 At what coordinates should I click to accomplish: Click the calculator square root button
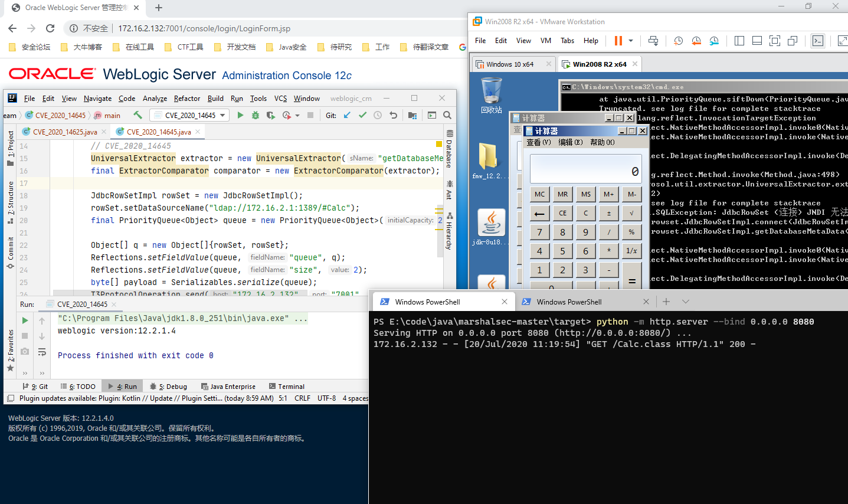[x=631, y=213]
